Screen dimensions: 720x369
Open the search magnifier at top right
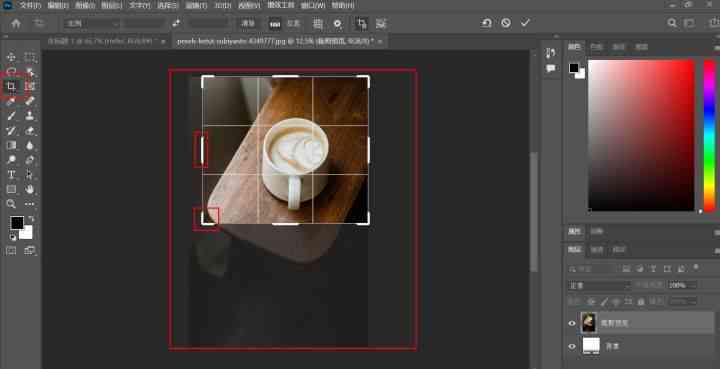pos(672,23)
